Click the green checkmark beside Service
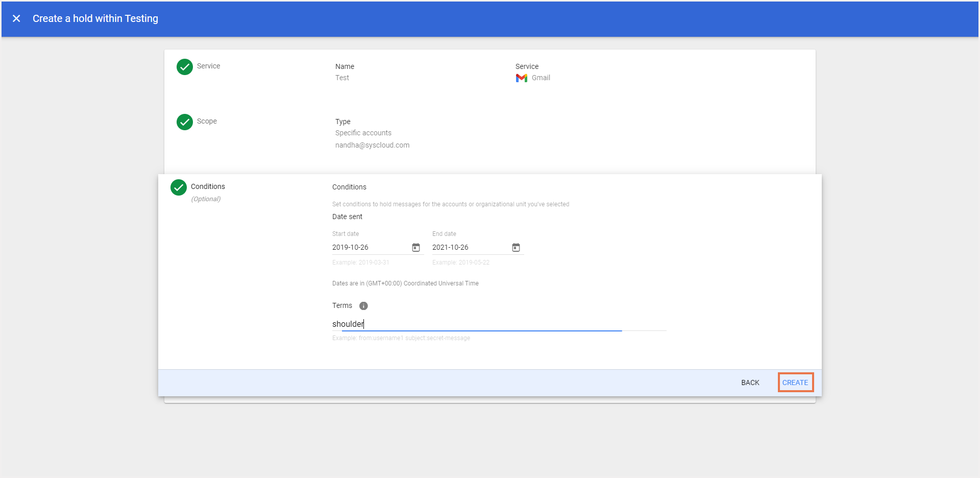 tap(184, 67)
